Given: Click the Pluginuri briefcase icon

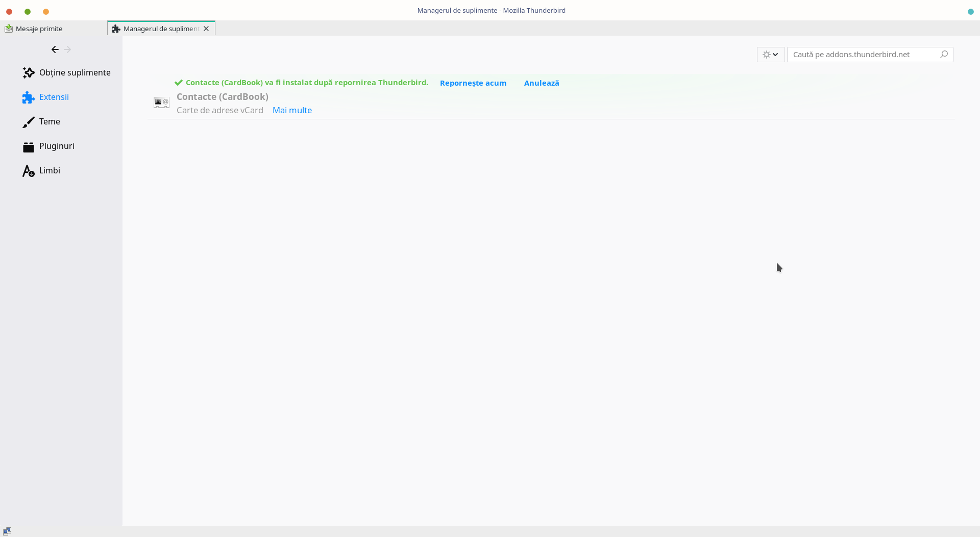Looking at the screenshot, I should (29, 147).
